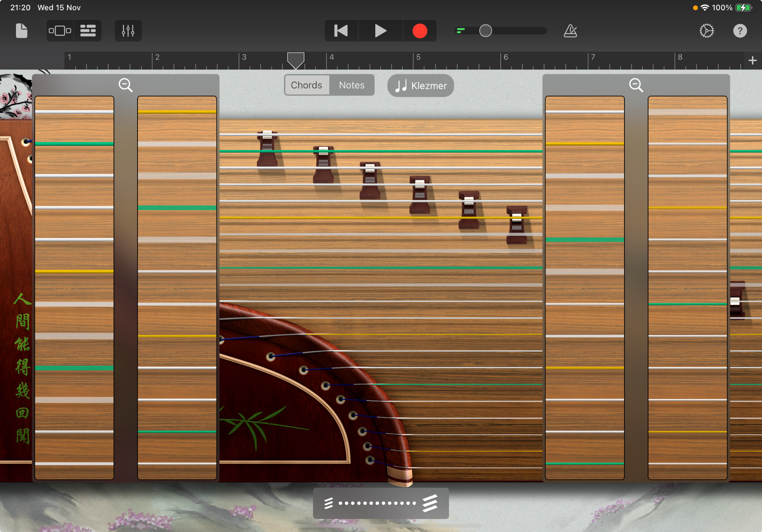Viewport: 762px width, 532px height.
Task: Open song settings gear
Action: pos(707,30)
